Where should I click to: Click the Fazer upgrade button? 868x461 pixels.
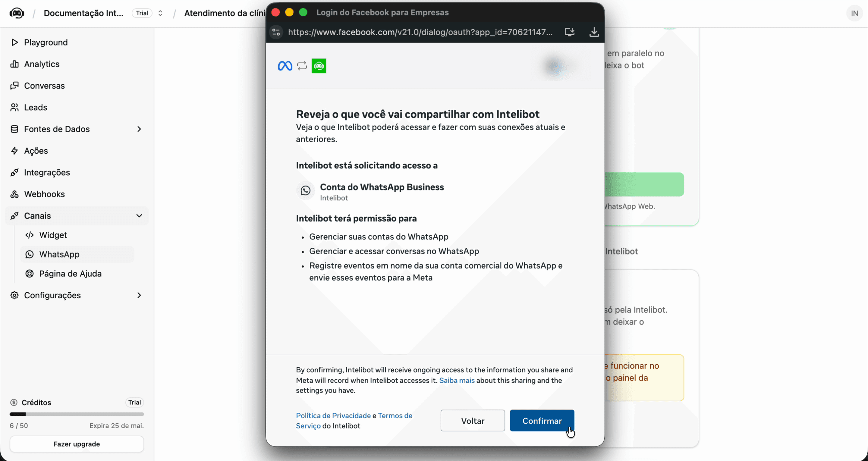77,444
